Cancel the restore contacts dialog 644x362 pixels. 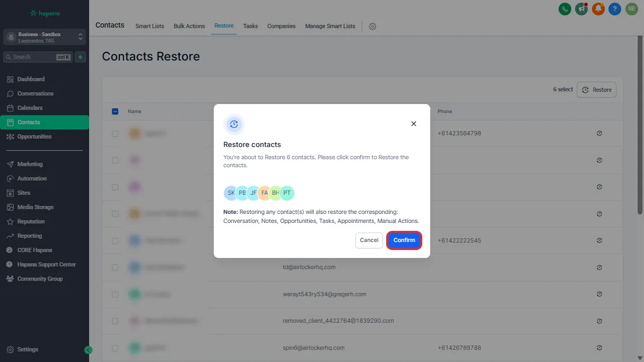[x=369, y=240]
